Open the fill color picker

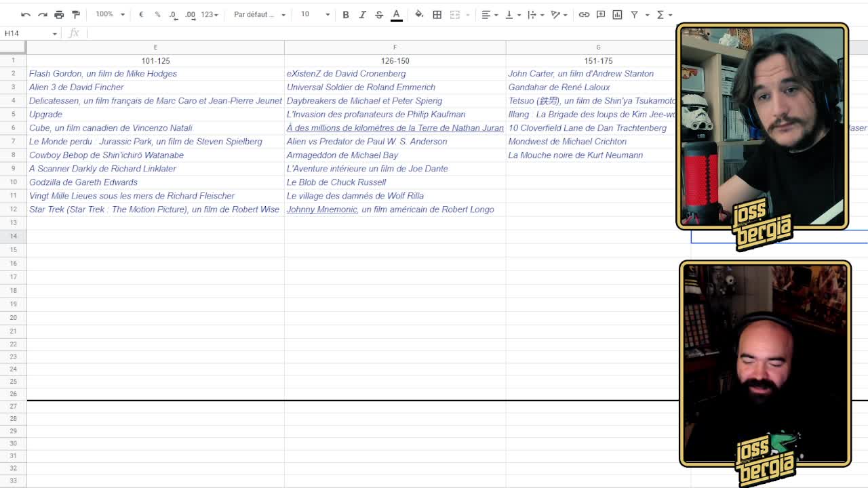pos(419,14)
